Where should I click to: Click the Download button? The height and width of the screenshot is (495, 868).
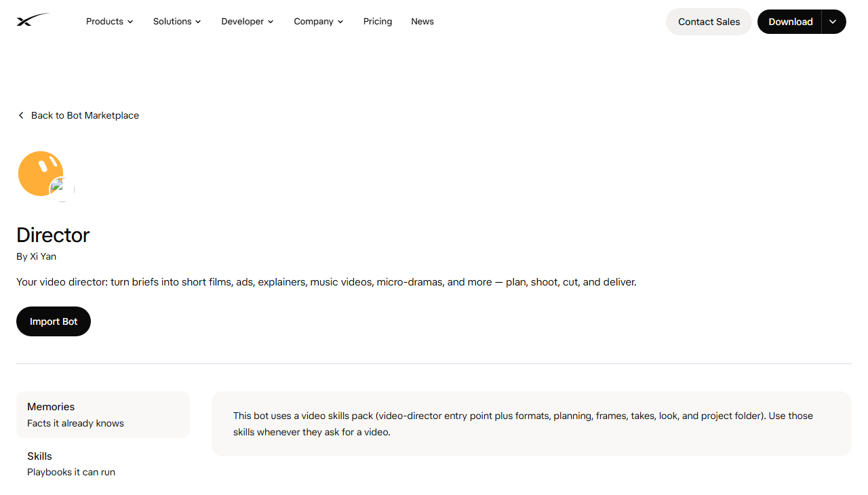point(790,22)
